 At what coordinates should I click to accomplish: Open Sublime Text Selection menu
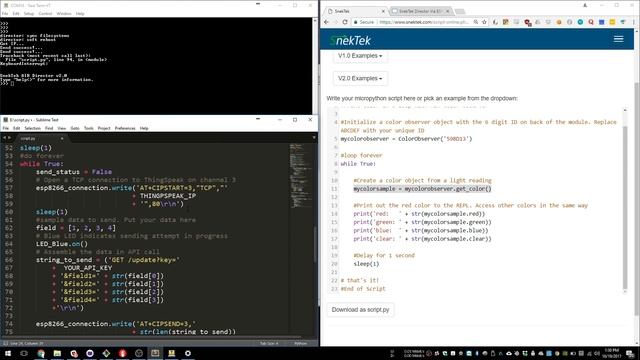(33, 128)
